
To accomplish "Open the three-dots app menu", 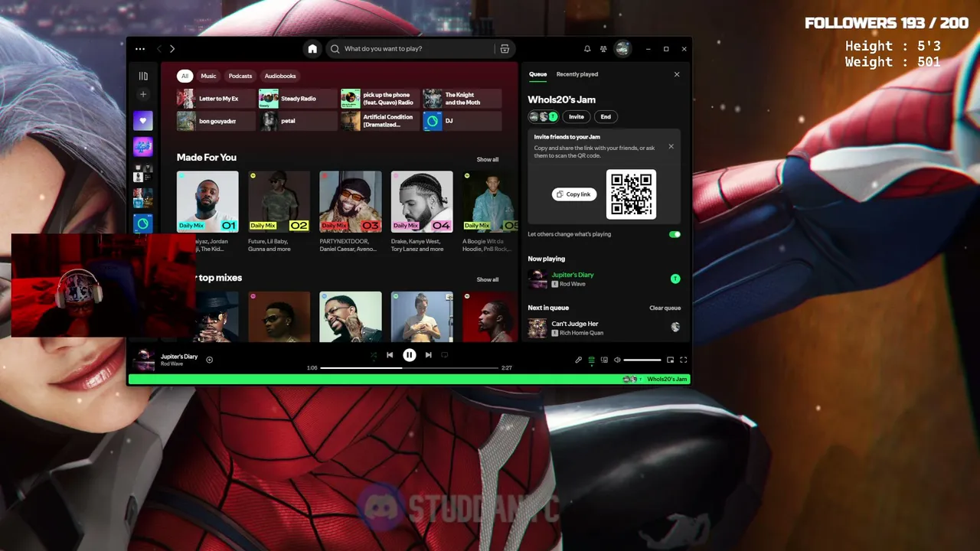I will (x=139, y=49).
